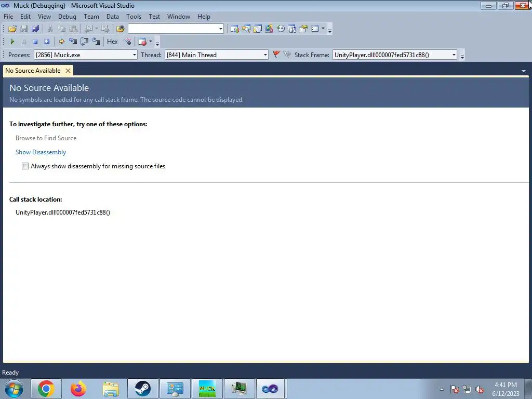532x399 pixels.
Task: Click the Show Disassembly link
Action: click(41, 152)
